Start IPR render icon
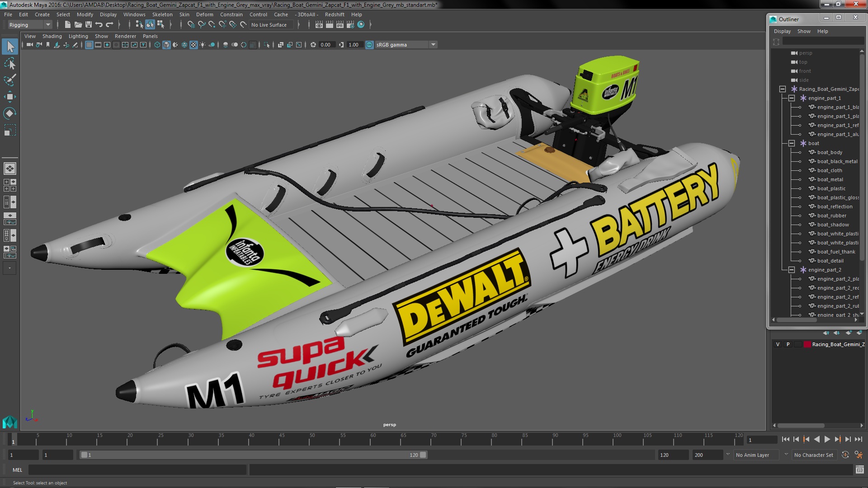This screenshot has width=868, height=488. click(x=340, y=25)
